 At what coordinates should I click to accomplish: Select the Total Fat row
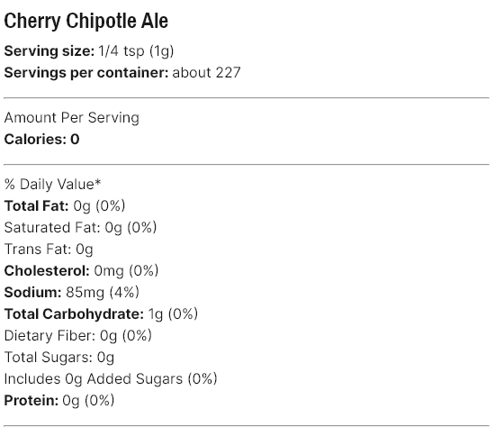65,206
